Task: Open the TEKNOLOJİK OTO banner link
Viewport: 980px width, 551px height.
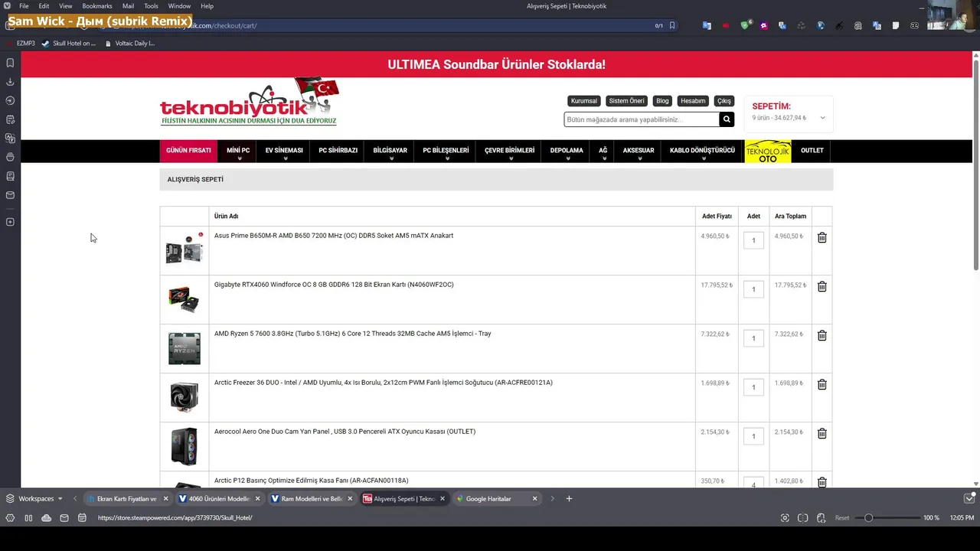Action: [x=768, y=152]
